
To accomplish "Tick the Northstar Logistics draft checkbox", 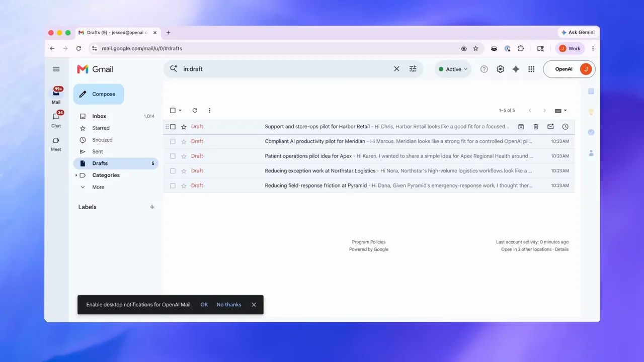I will pyautogui.click(x=173, y=171).
